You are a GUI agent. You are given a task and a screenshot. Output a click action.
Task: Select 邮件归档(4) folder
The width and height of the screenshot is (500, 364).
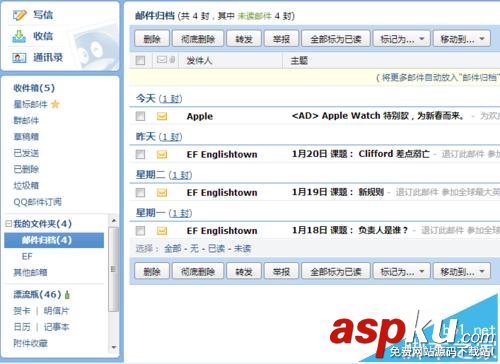[54, 240]
